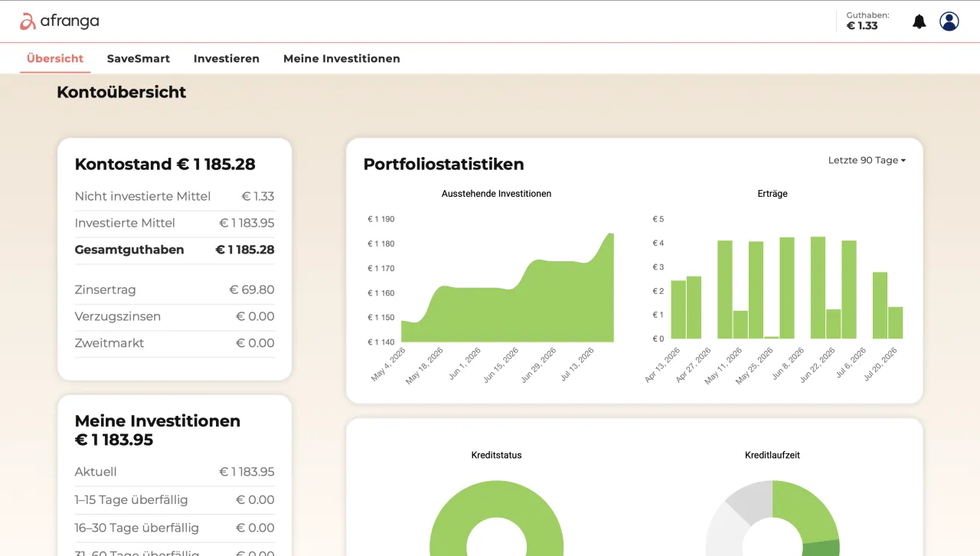Screen dimensions: 980x556
Task: Click the Kreditlaufzeit chart title
Action: tap(773, 455)
